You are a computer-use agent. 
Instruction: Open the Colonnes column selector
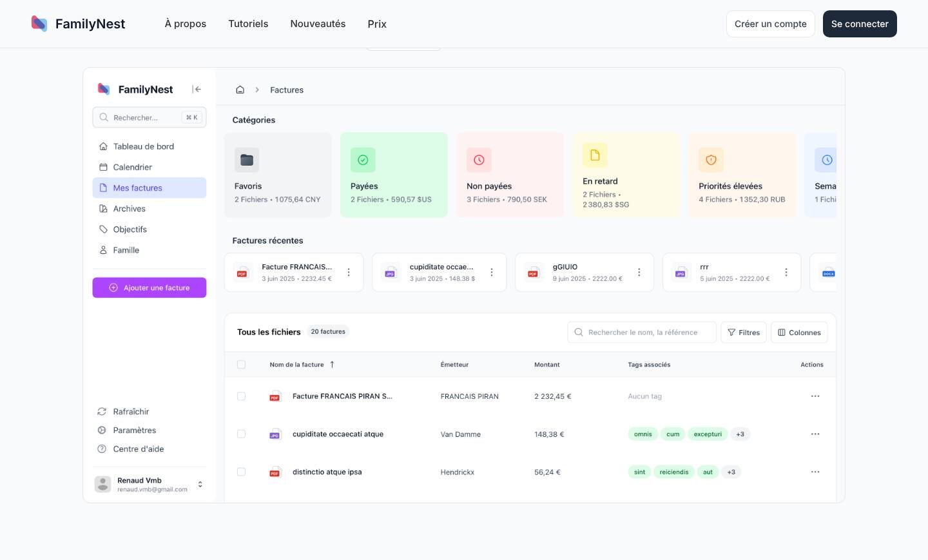click(x=799, y=333)
